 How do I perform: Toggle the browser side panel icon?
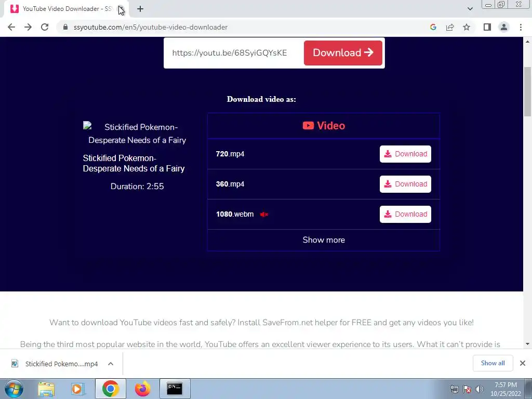[487, 27]
